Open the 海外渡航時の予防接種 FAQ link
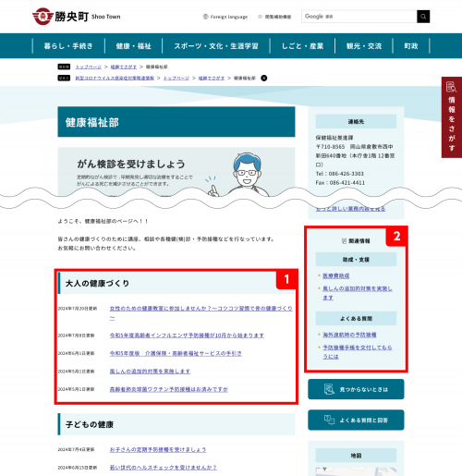This screenshot has width=462, height=476. click(x=349, y=335)
